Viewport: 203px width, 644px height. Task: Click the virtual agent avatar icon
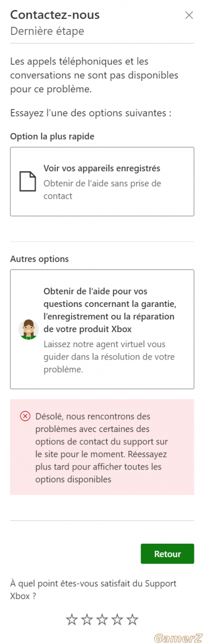(x=28, y=329)
